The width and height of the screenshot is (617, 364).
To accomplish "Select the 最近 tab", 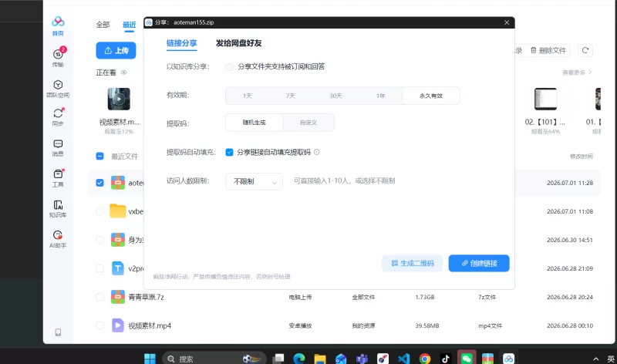I will [x=129, y=25].
